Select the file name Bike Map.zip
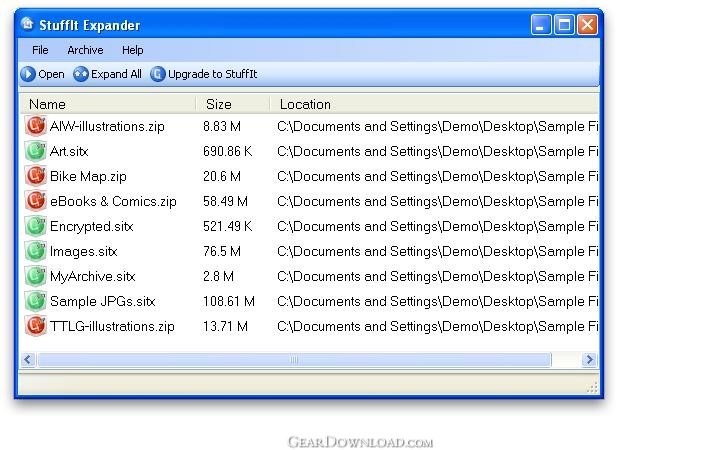The image size is (720, 450). (x=88, y=176)
